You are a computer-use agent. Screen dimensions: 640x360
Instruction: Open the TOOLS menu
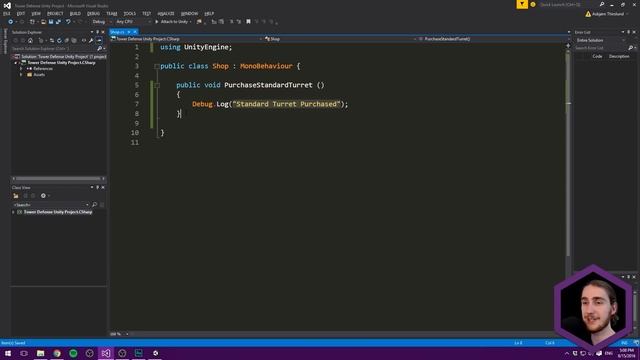(129, 13)
